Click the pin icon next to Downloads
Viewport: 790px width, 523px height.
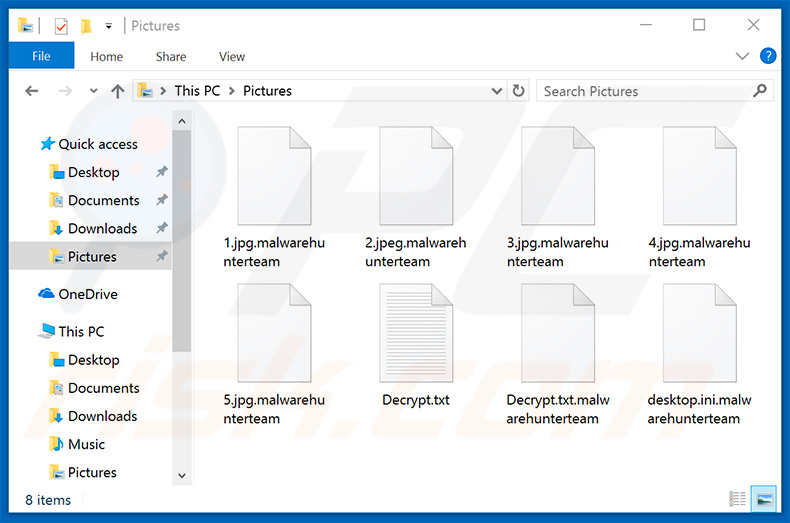click(161, 228)
